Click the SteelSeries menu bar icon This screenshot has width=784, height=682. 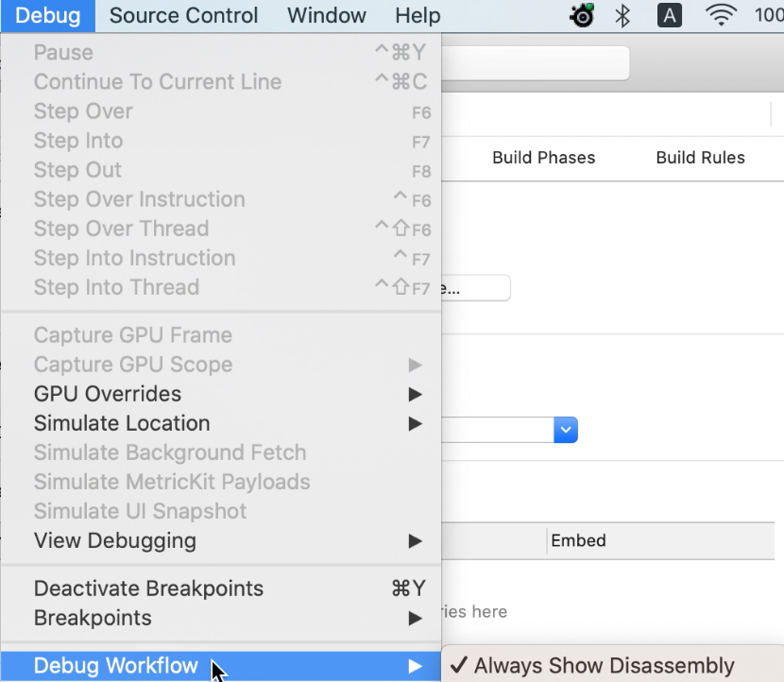[x=582, y=15]
